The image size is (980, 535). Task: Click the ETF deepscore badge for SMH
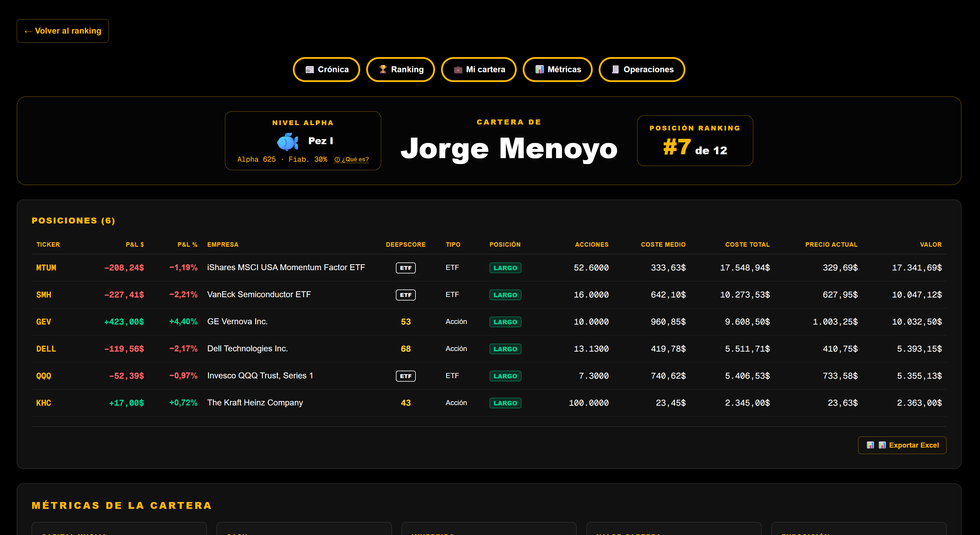click(406, 295)
